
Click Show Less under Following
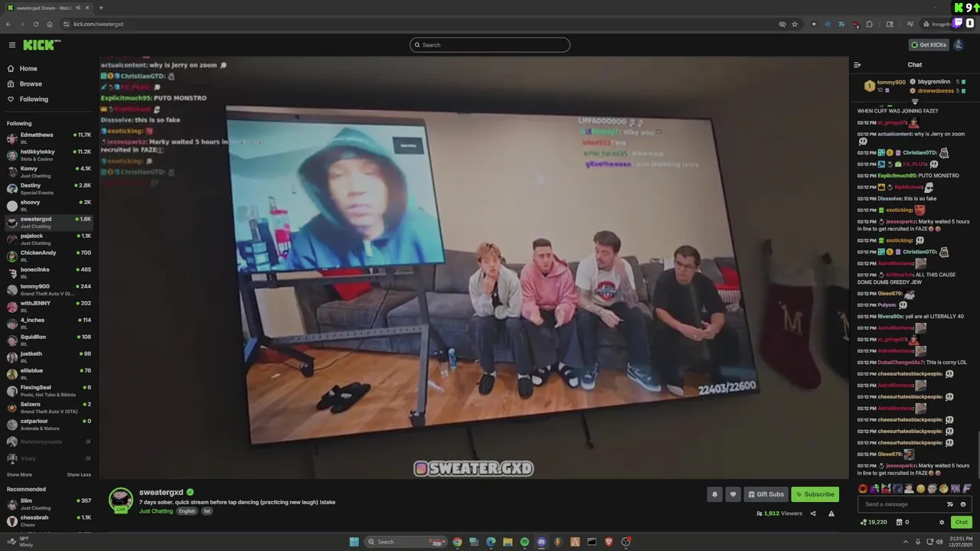(x=79, y=474)
